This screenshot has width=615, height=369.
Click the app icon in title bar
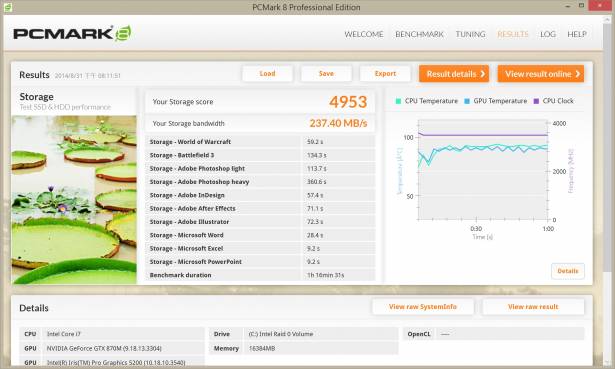(8, 7)
